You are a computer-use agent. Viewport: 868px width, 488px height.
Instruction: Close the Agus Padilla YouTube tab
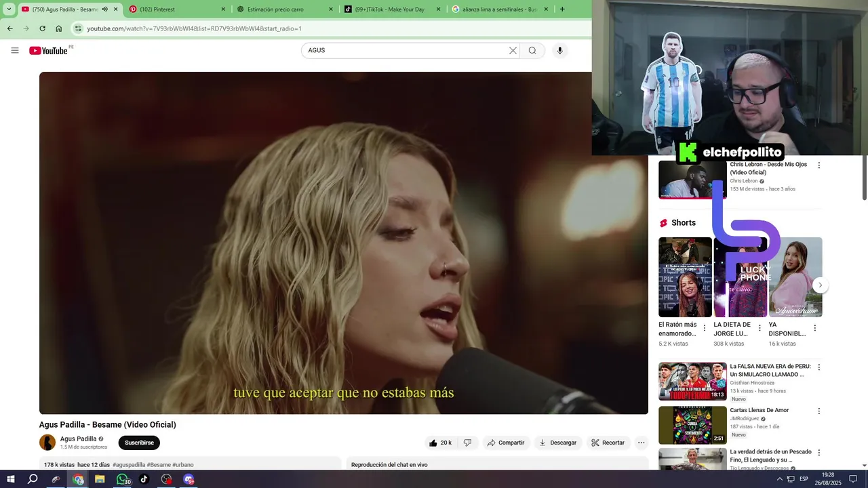point(115,9)
